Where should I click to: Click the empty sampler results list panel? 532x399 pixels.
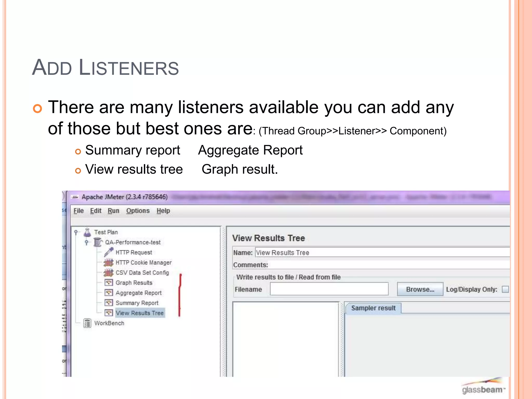click(286, 339)
